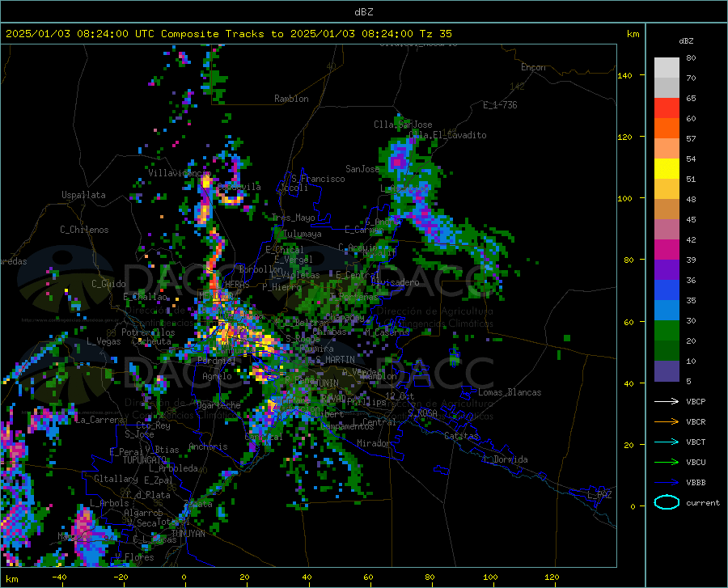Click the Tulumaya map label
728x588 pixels.
[x=302, y=234]
